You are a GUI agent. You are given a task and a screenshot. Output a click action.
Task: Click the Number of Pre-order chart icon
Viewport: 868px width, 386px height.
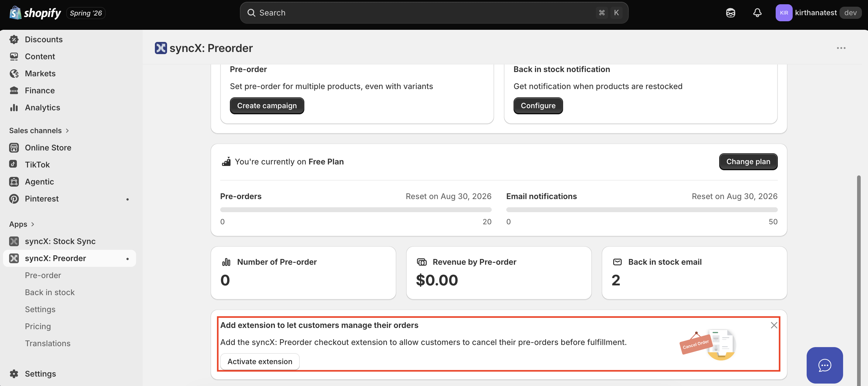(226, 262)
